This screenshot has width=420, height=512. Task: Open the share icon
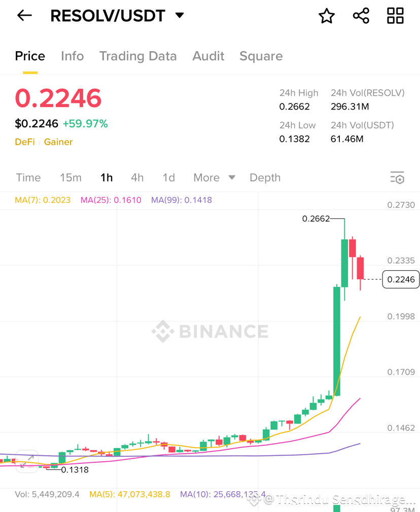pos(361,16)
